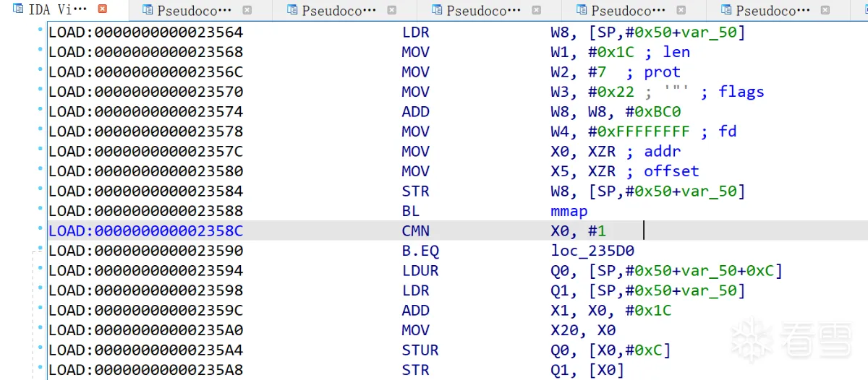Select address LOAD:00000000000235A4
This screenshot has width=868, height=380.
pos(145,350)
